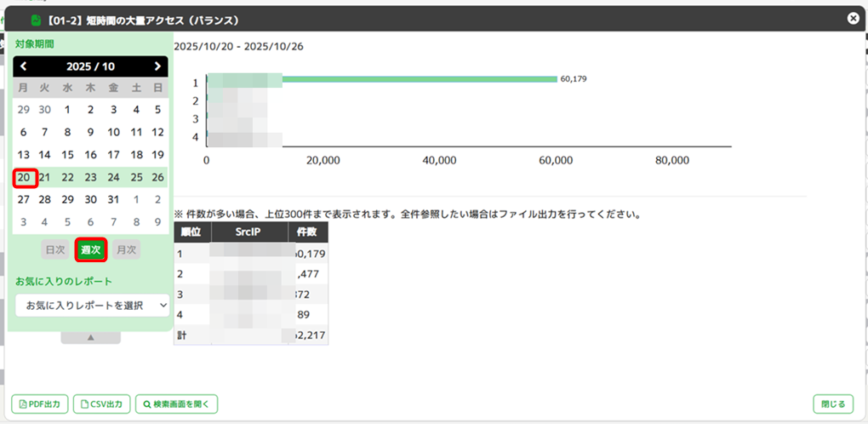
Task: Switch period to 月次 (monthly)
Action: click(x=127, y=249)
